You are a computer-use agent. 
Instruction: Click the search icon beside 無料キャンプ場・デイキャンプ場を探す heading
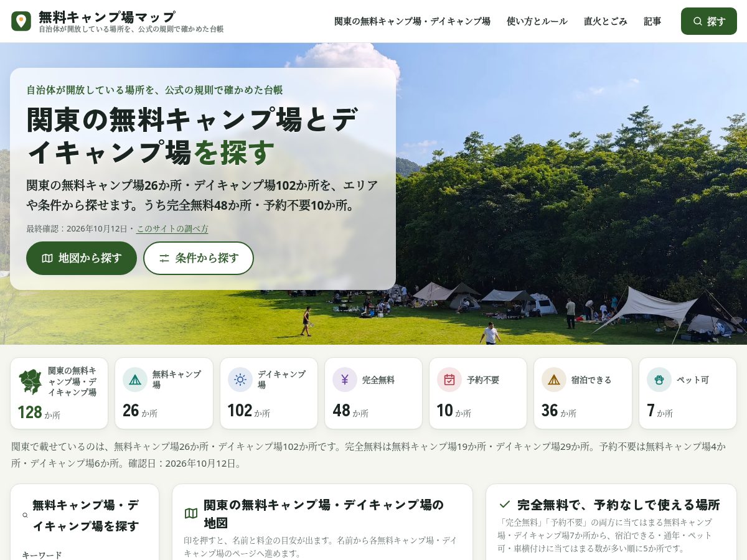[26, 515]
